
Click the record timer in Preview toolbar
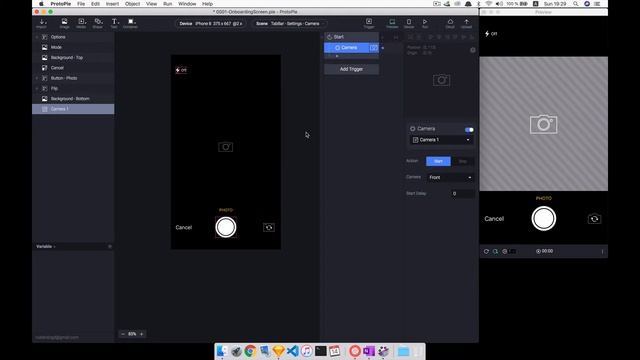click(x=544, y=251)
